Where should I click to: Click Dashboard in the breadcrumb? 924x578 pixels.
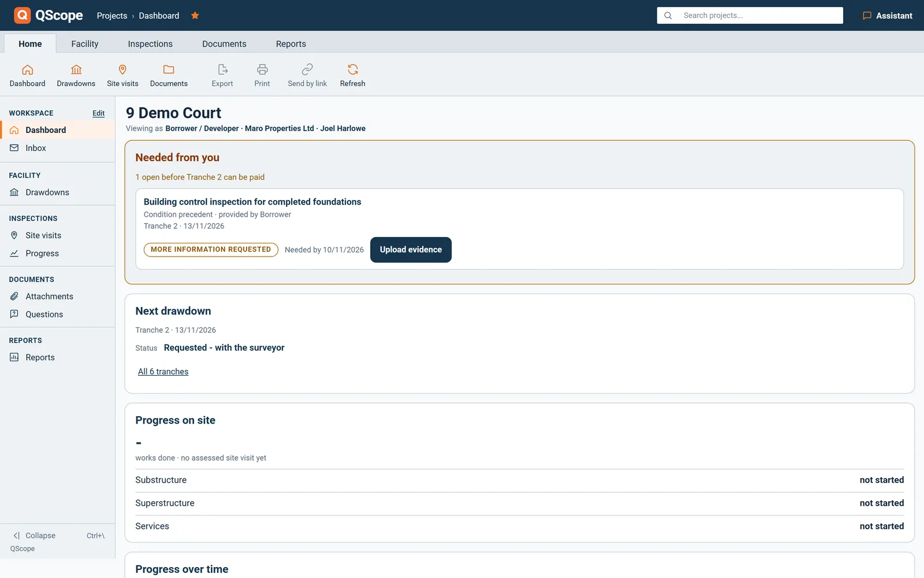159,16
